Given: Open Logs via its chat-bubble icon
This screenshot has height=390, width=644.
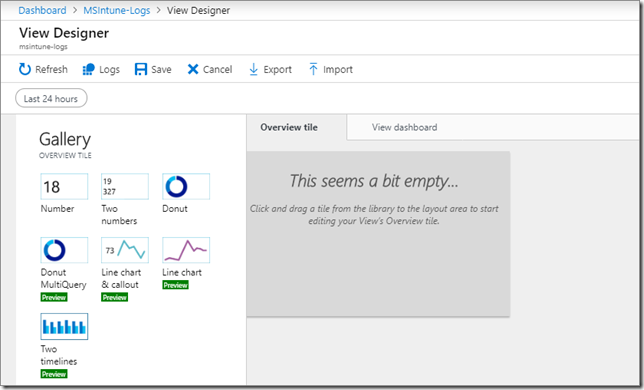Looking at the screenshot, I should (88, 69).
